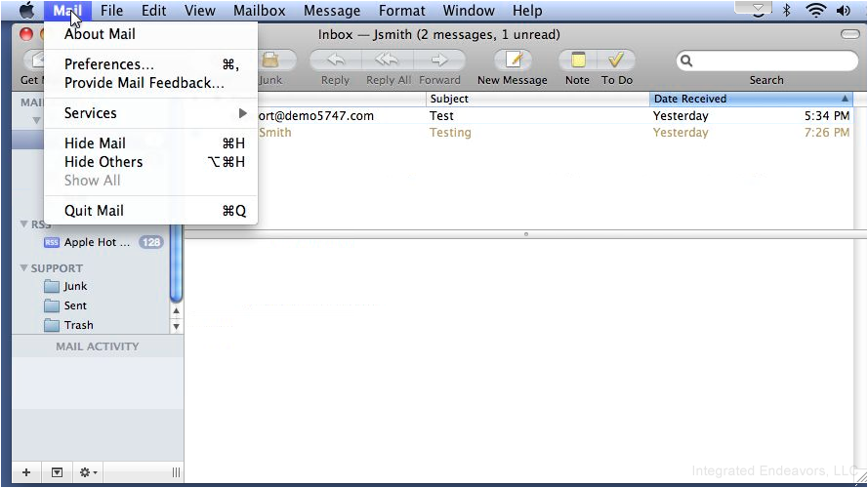The image size is (868, 488).
Task: Choose Hide Others from the menu
Action: point(150,162)
